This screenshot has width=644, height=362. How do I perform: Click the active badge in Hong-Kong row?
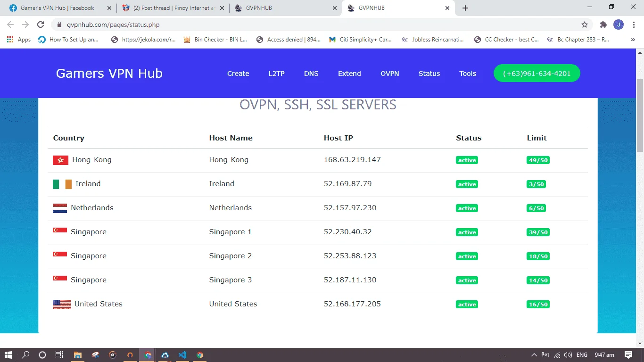[x=467, y=160]
